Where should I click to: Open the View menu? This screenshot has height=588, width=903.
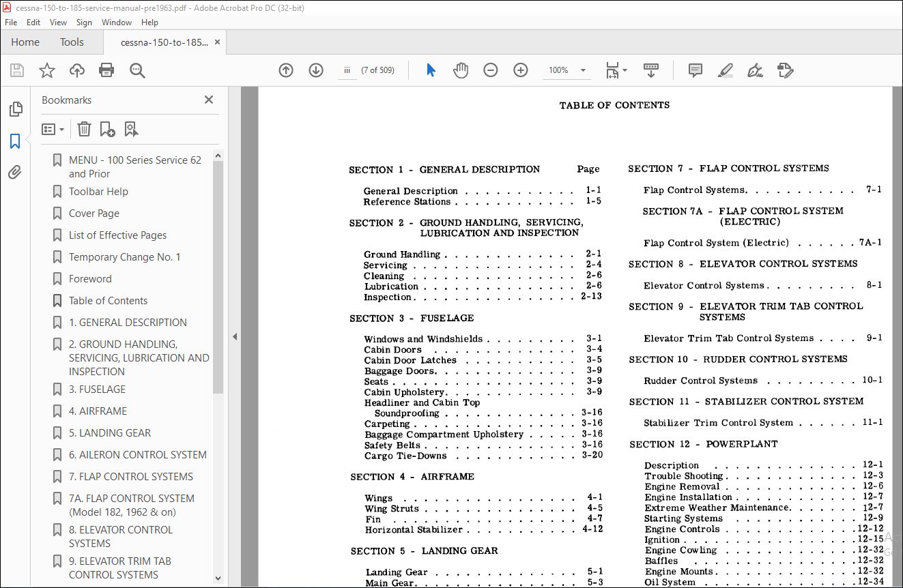coord(59,23)
